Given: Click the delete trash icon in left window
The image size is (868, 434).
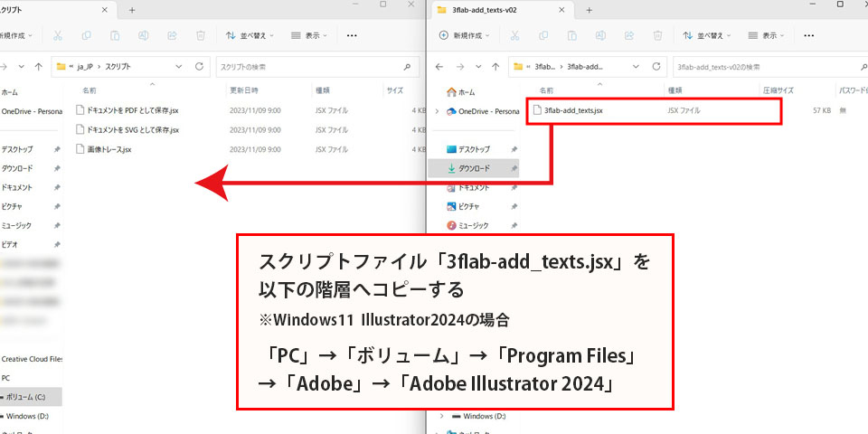Looking at the screenshot, I should (203, 36).
